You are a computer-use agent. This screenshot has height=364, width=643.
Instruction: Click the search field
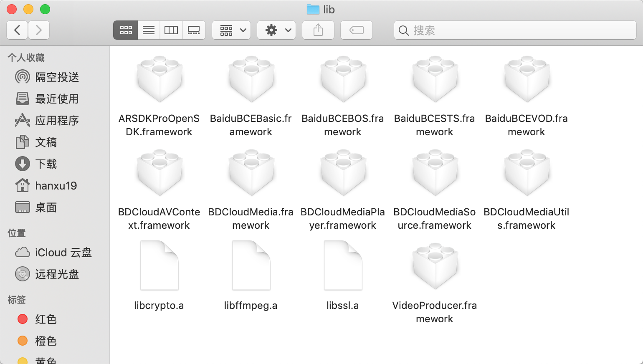(x=515, y=30)
